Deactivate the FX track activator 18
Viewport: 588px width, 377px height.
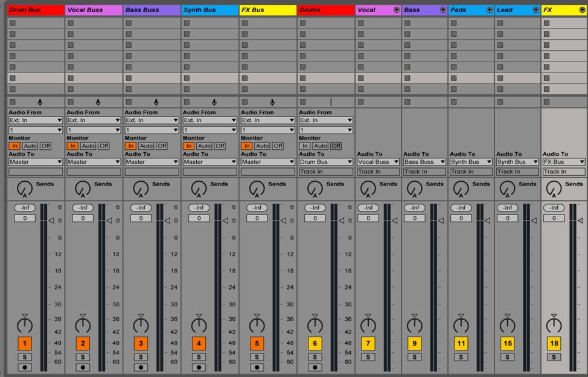554,343
